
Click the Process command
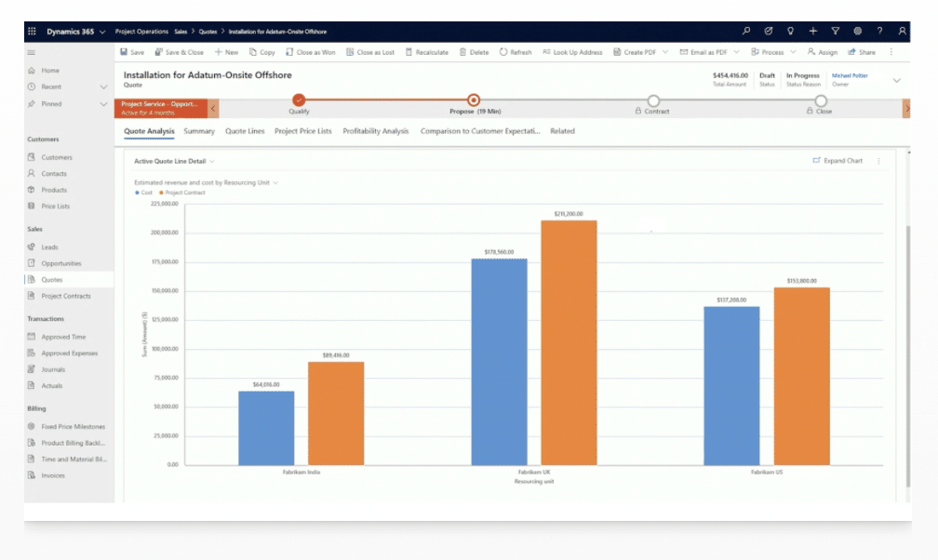(768, 52)
